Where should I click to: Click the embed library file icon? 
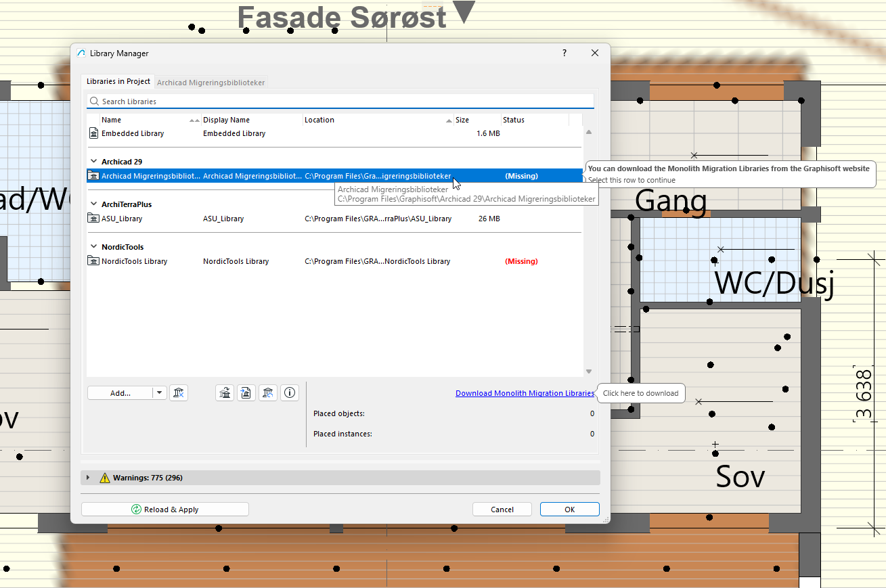[246, 393]
